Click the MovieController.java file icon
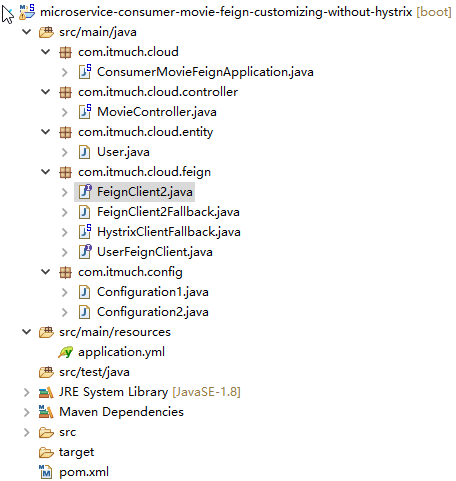This screenshot has width=456, height=481. point(85,112)
